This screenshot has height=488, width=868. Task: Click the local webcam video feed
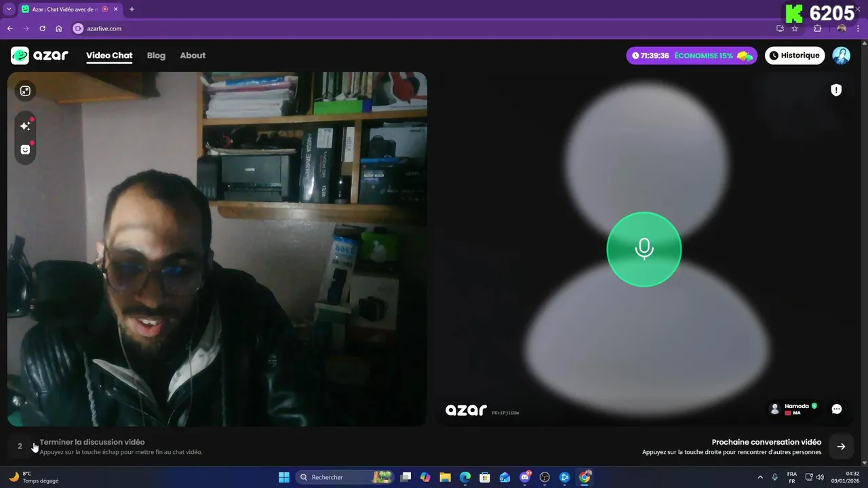[217, 249]
